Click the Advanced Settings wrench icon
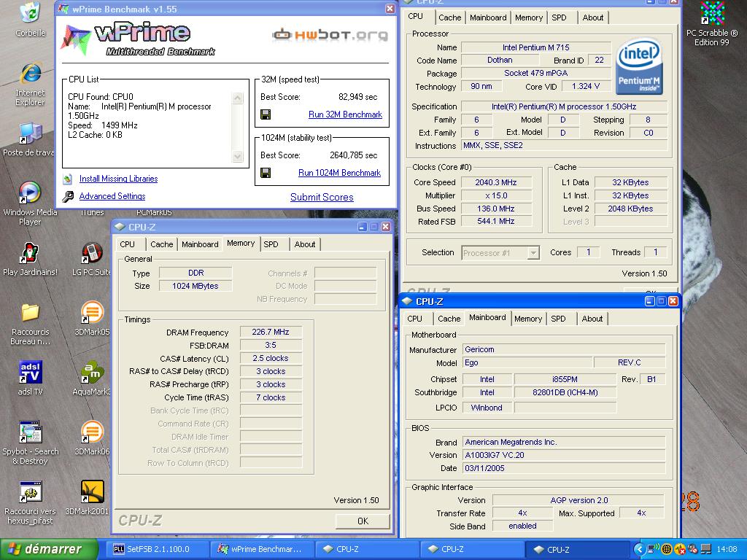 coord(68,196)
